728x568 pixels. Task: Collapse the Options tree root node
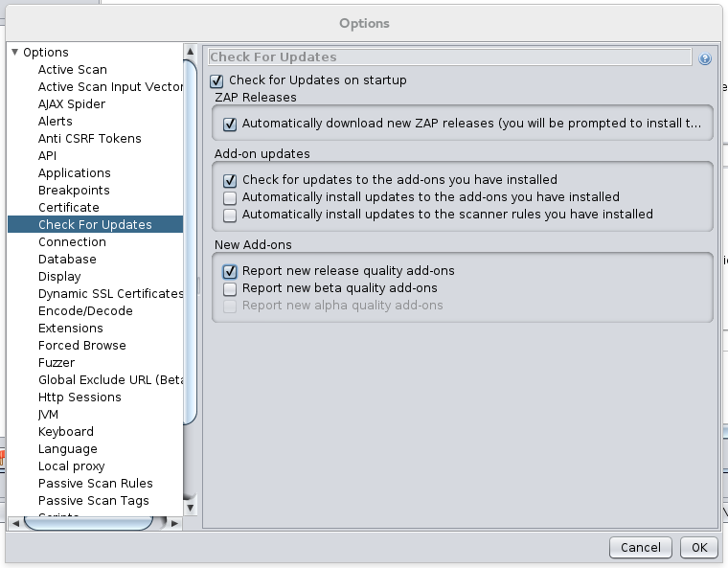coord(15,53)
